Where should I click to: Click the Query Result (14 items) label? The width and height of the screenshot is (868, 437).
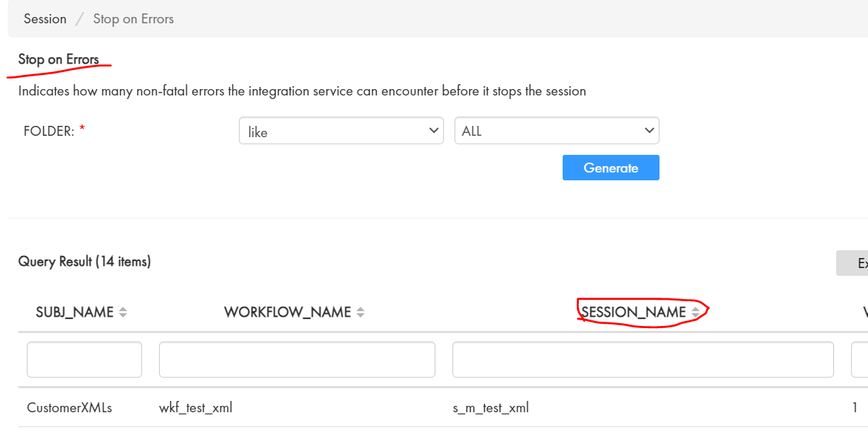[x=85, y=262]
